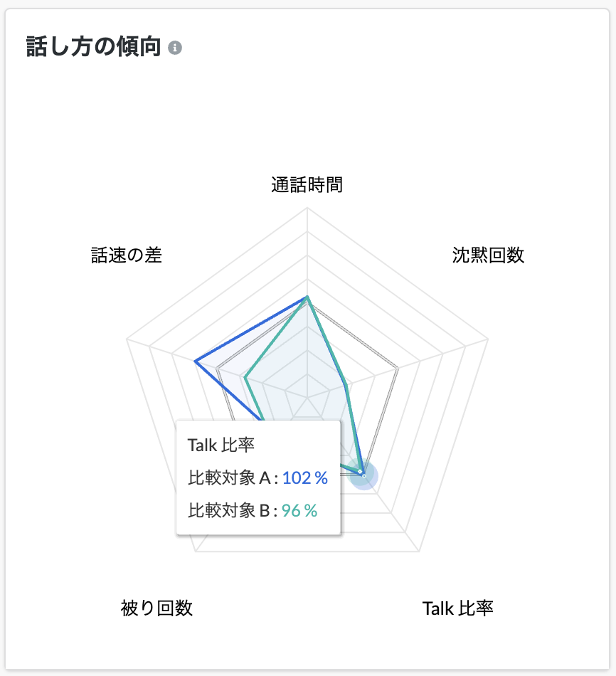Click 比較対象 B value 96 %
Image resolution: width=616 pixels, height=676 pixels.
(x=299, y=510)
